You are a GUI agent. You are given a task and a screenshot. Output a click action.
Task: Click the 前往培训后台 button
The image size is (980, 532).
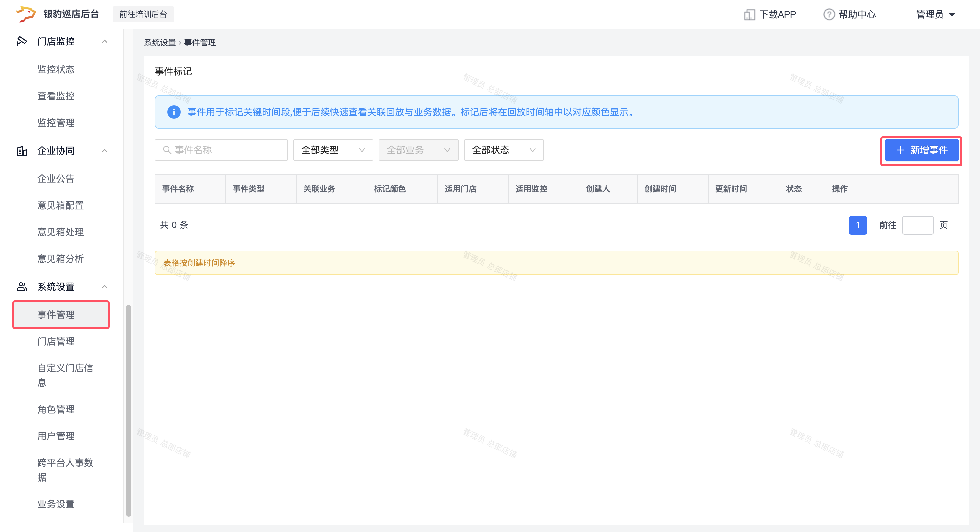click(143, 14)
